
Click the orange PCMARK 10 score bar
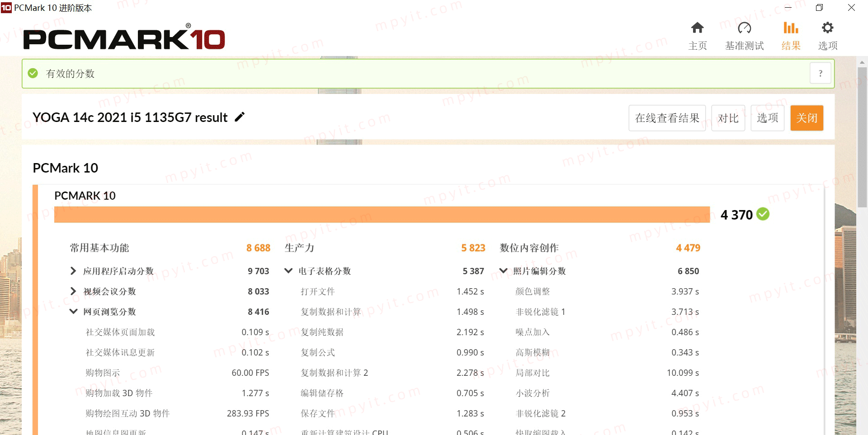[x=382, y=215]
